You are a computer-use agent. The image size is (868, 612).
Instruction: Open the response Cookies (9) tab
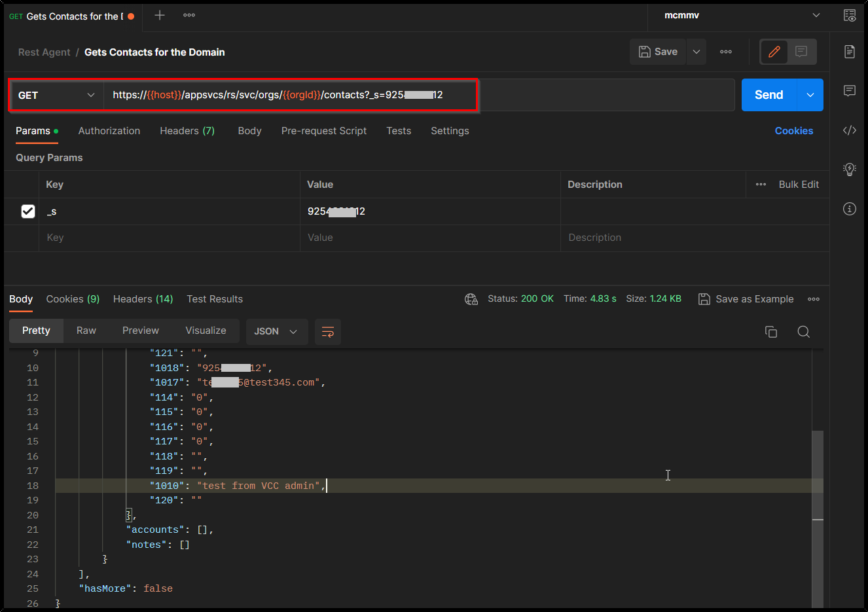[x=73, y=299]
